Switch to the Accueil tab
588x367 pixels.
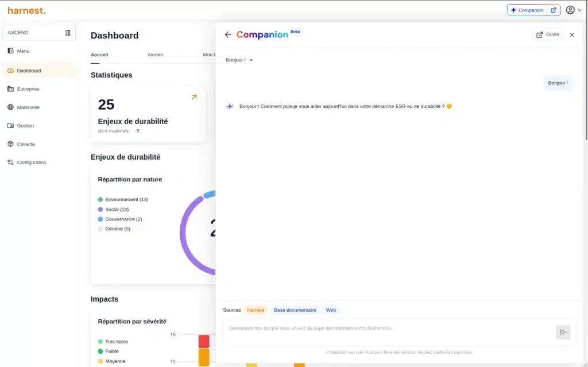[x=99, y=55]
